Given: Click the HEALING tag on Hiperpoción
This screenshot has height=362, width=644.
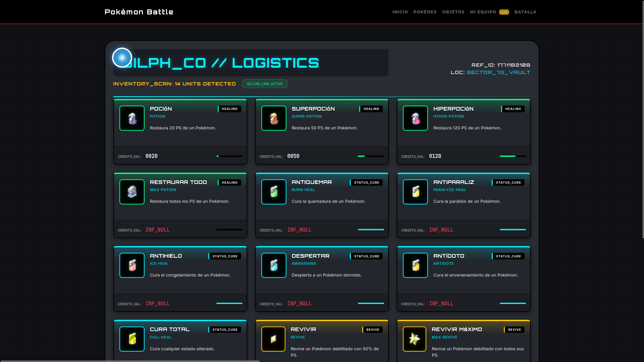Looking at the screenshot, I should click(513, 109).
